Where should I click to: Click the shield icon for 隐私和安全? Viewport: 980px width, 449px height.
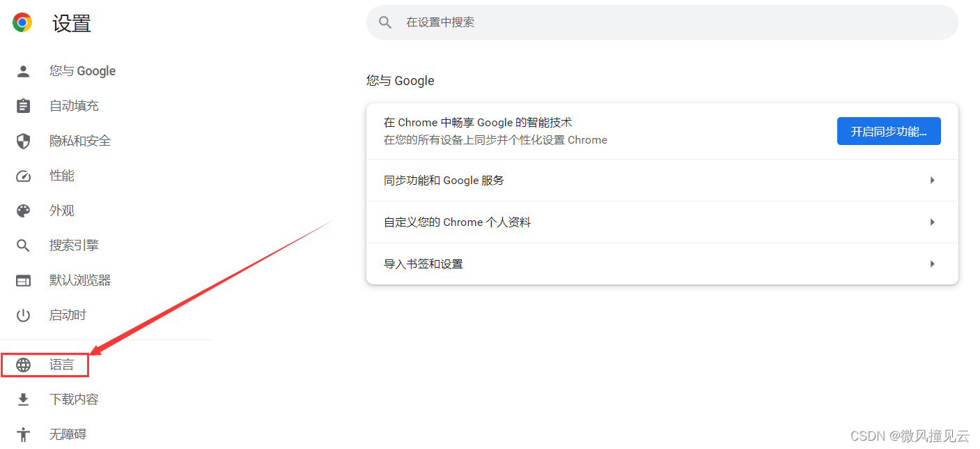24,141
